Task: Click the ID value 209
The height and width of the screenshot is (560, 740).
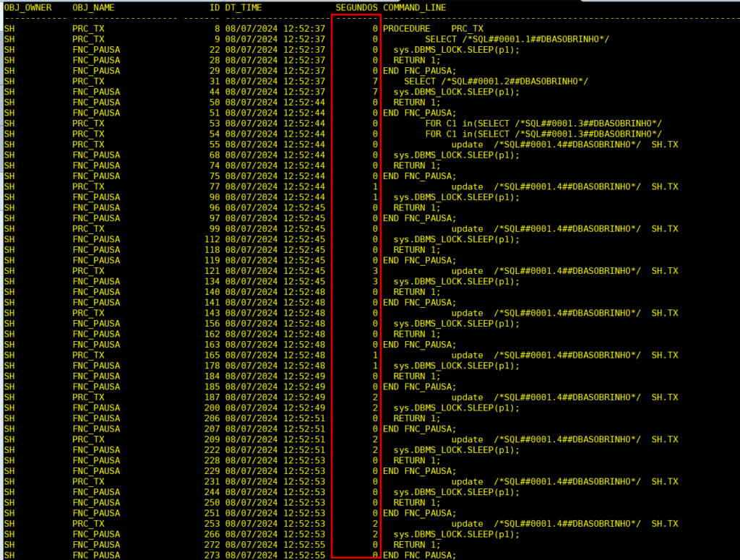Action: pos(212,439)
